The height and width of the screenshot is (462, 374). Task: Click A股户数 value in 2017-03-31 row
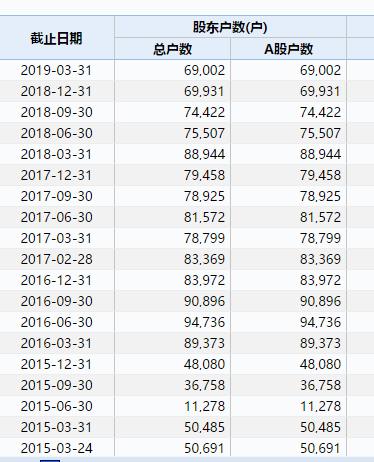pos(320,238)
